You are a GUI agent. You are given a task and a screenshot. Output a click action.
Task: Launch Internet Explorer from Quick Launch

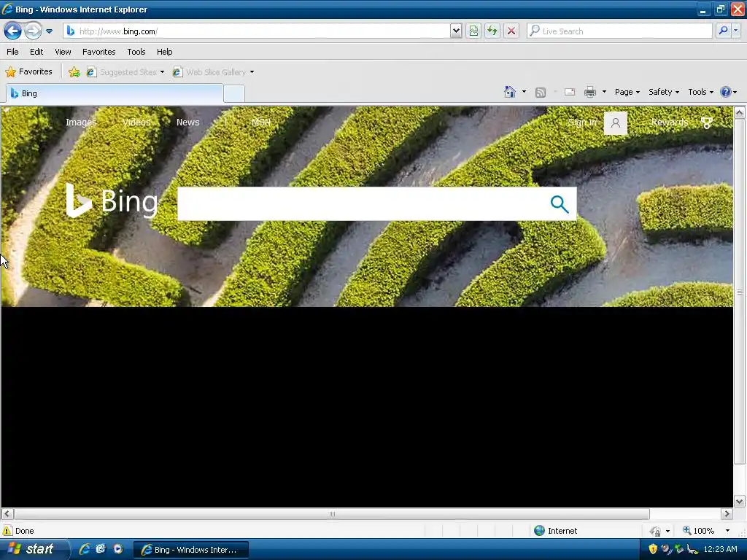click(85, 549)
